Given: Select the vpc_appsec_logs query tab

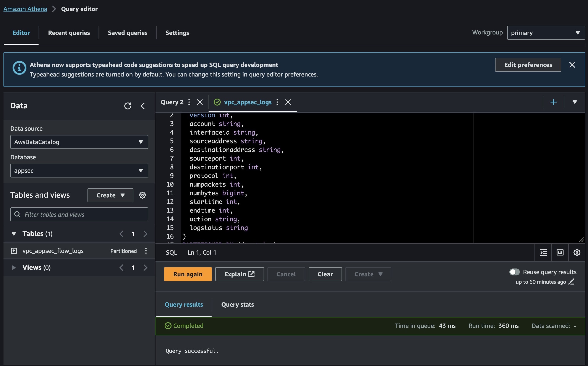Looking at the screenshot, I should pos(248,102).
